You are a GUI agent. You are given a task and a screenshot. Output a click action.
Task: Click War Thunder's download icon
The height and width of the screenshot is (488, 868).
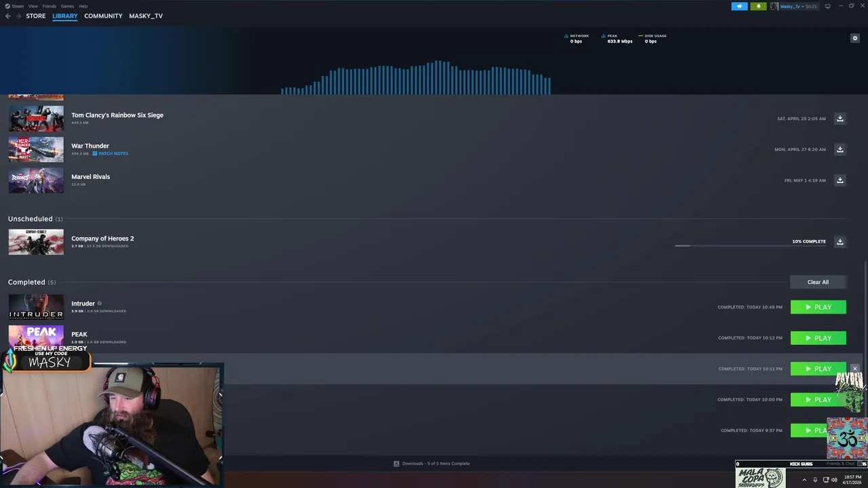point(840,149)
